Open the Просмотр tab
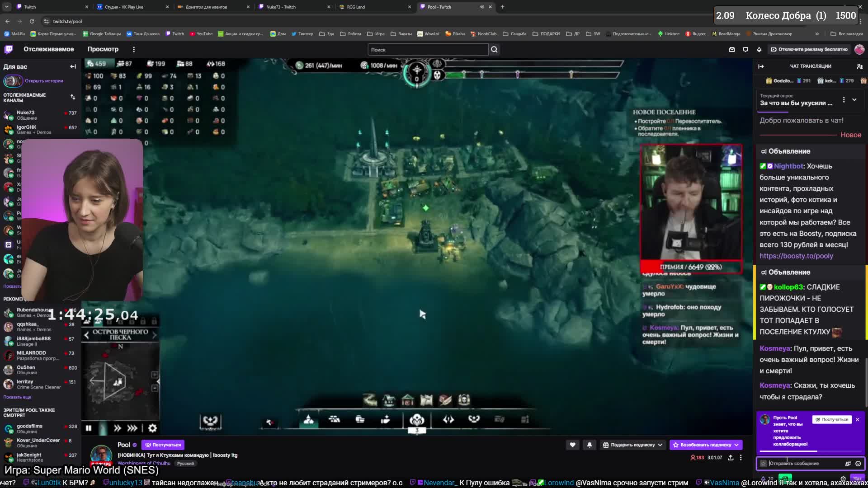Viewport: 868px width, 488px height. pyautogui.click(x=103, y=49)
